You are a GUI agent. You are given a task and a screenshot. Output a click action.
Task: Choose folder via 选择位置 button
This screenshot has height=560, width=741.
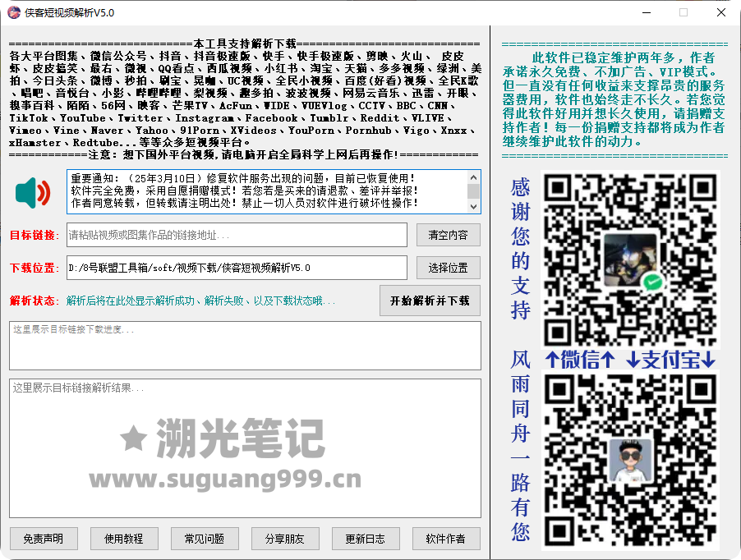point(448,268)
